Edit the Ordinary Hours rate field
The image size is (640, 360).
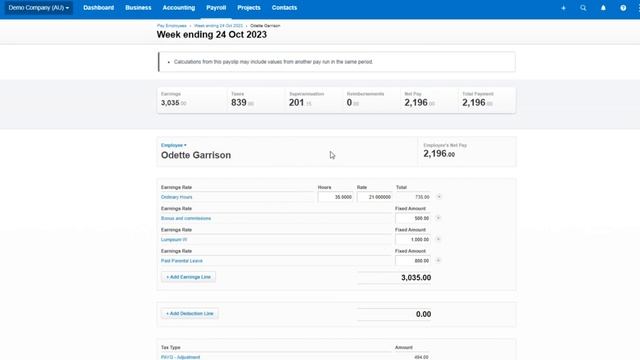[x=375, y=197]
